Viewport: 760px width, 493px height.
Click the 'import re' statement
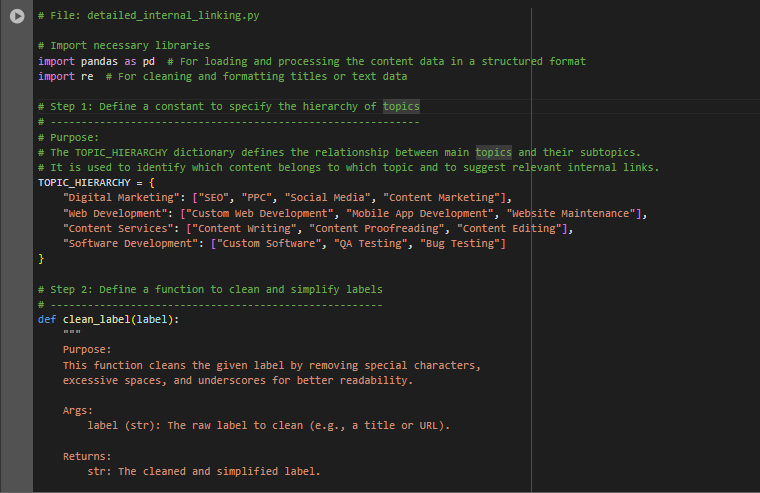pos(66,77)
